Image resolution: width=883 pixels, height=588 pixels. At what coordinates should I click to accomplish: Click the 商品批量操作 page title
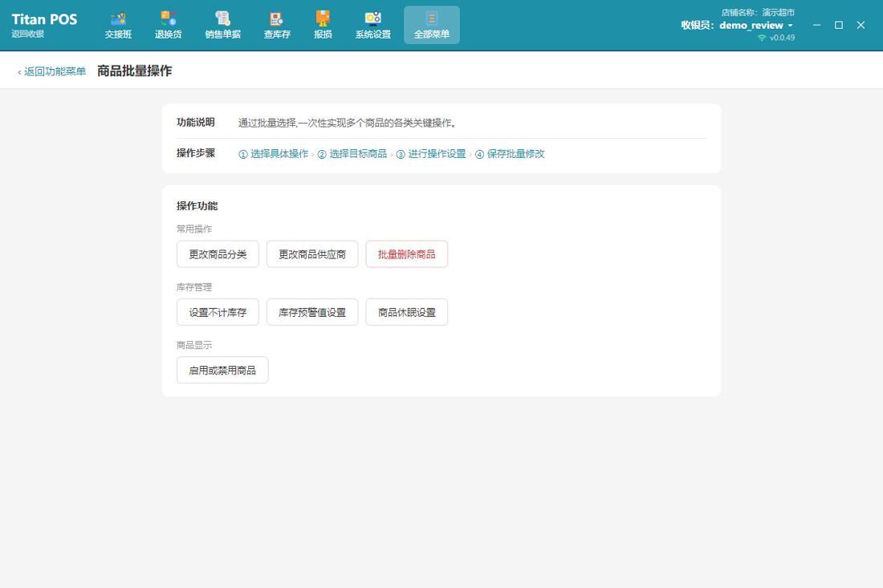(x=135, y=71)
